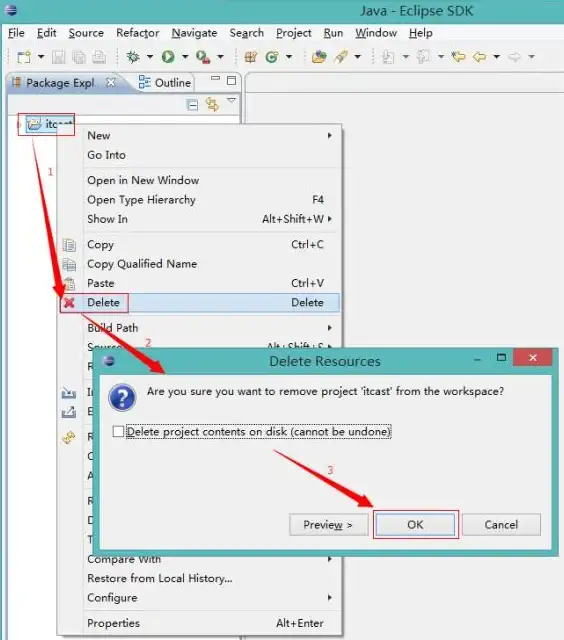Click the Preview button

click(329, 524)
